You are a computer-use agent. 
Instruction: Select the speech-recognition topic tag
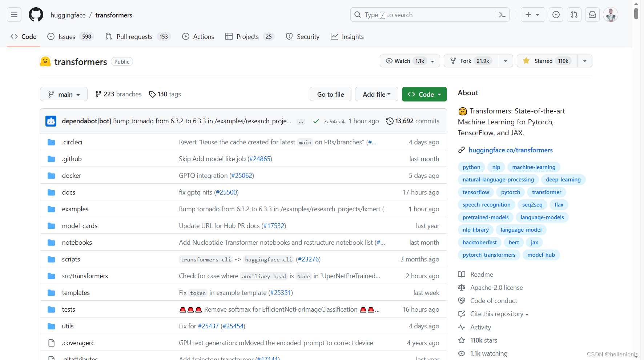tap(486, 204)
